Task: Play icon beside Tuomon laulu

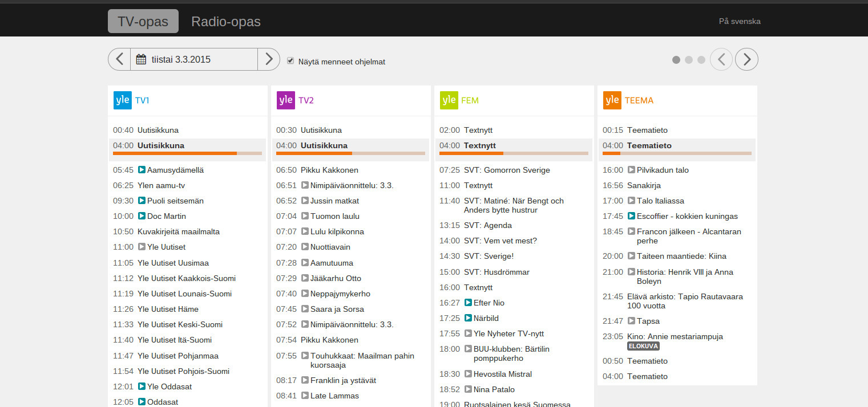Action: point(305,216)
